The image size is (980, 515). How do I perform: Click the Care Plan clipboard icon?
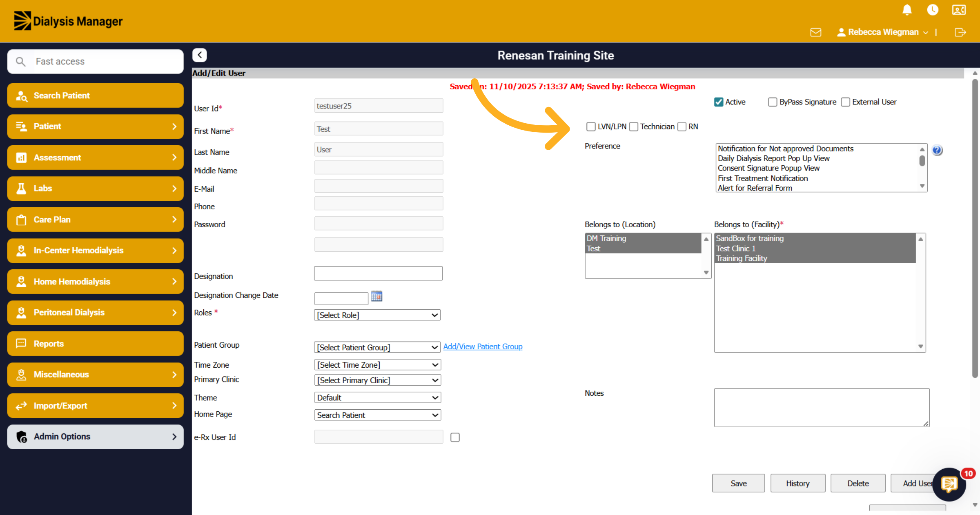pyautogui.click(x=21, y=220)
